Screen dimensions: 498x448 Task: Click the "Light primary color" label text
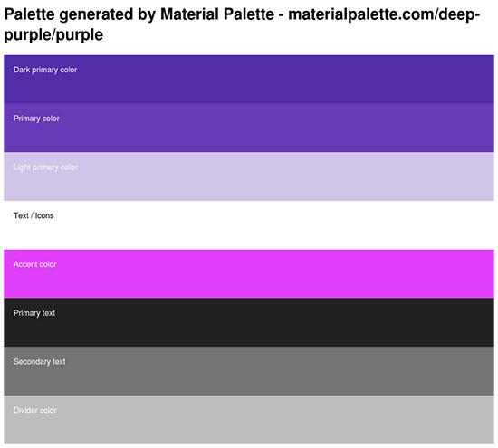click(x=45, y=167)
